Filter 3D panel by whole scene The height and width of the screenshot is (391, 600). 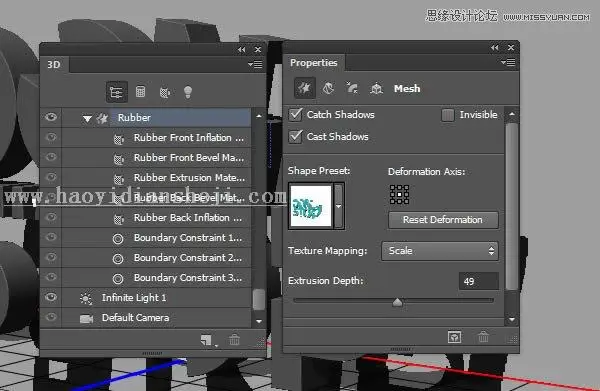click(x=116, y=92)
